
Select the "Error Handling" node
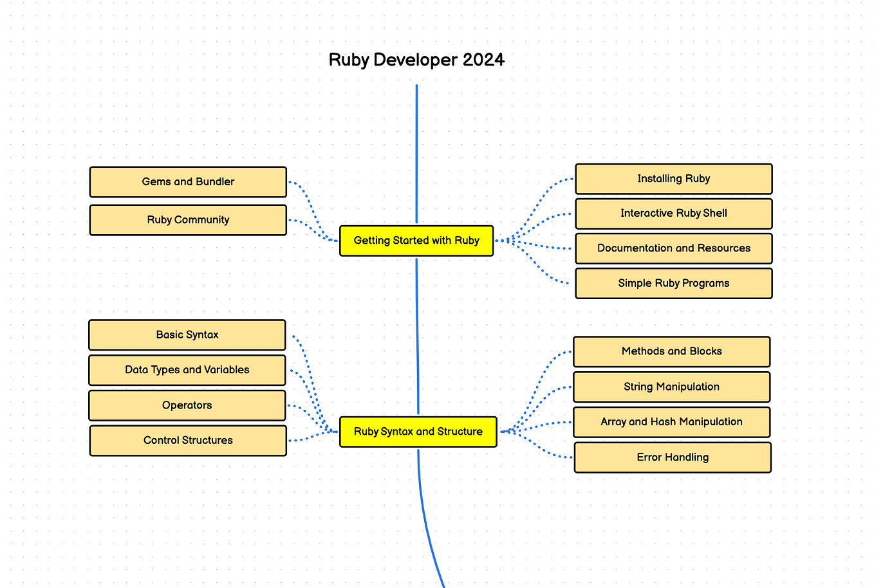click(x=672, y=457)
